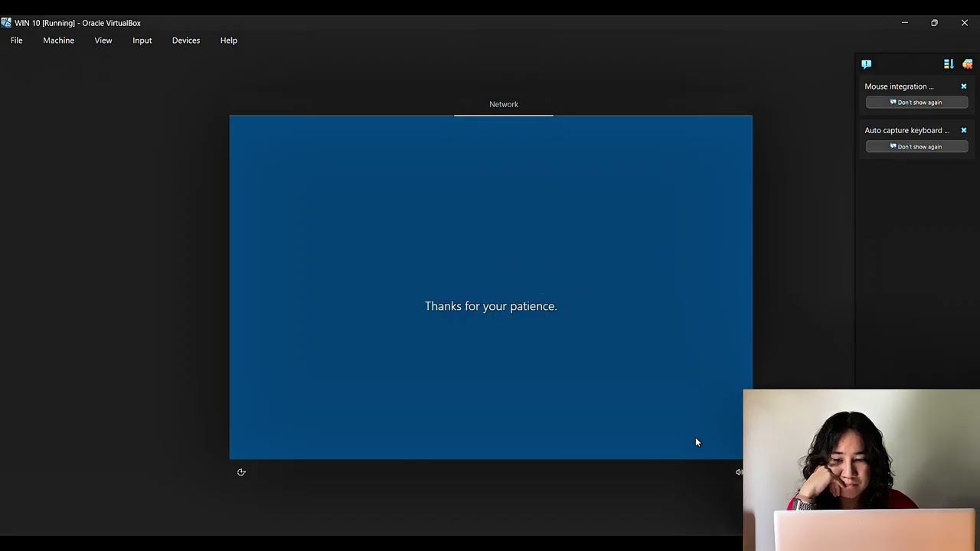Open the View menu
This screenshot has width=980, height=551.
(x=103, y=41)
